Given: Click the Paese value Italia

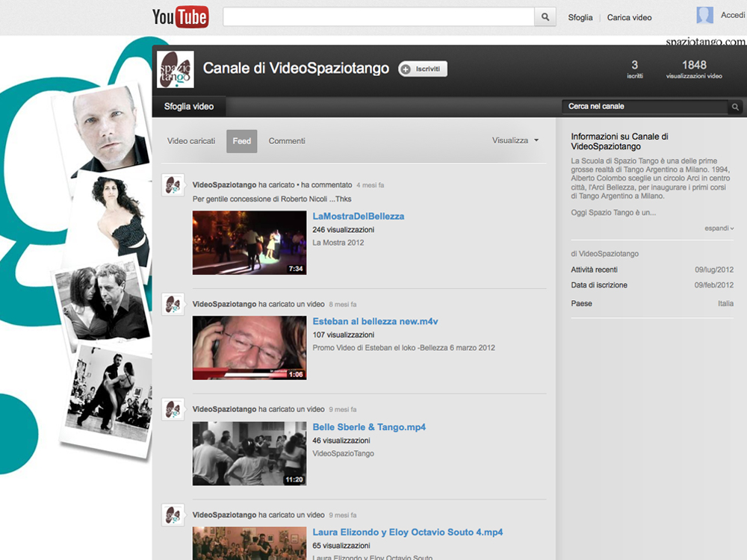Looking at the screenshot, I should (725, 303).
